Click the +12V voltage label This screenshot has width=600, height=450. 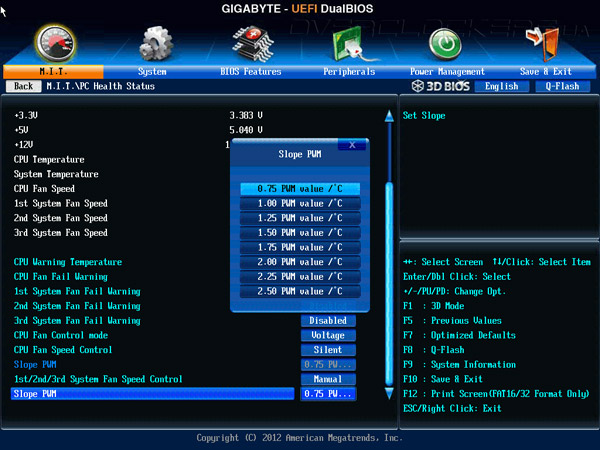pyautogui.click(x=23, y=145)
